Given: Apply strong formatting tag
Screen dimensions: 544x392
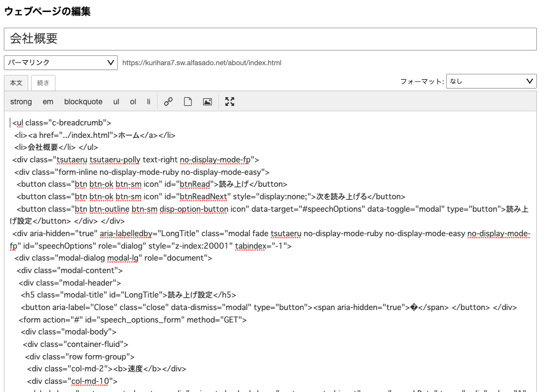Looking at the screenshot, I should coord(21,102).
